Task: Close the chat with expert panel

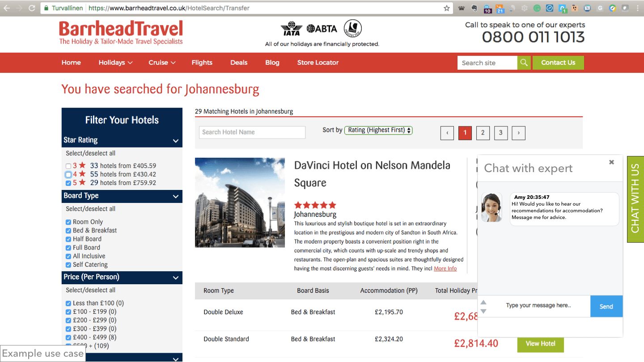Action: tap(611, 162)
